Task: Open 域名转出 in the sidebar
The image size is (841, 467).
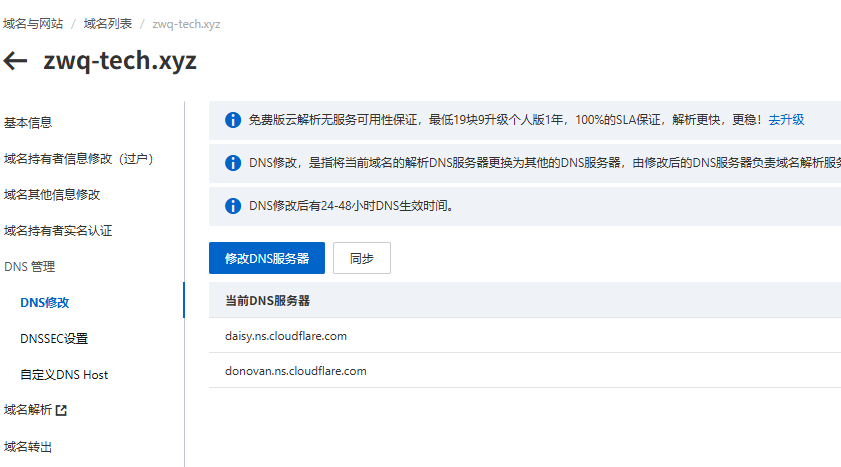Action: (x=28, y=447)
